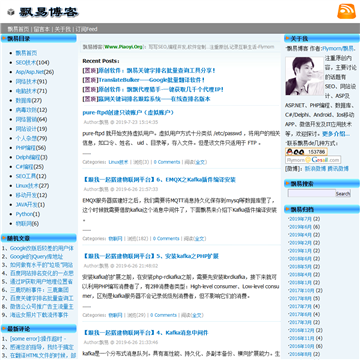Open the author portrait photo
The width and height of the screenshot is (360, 360).
pyautogui.click(x=304, y=76)
